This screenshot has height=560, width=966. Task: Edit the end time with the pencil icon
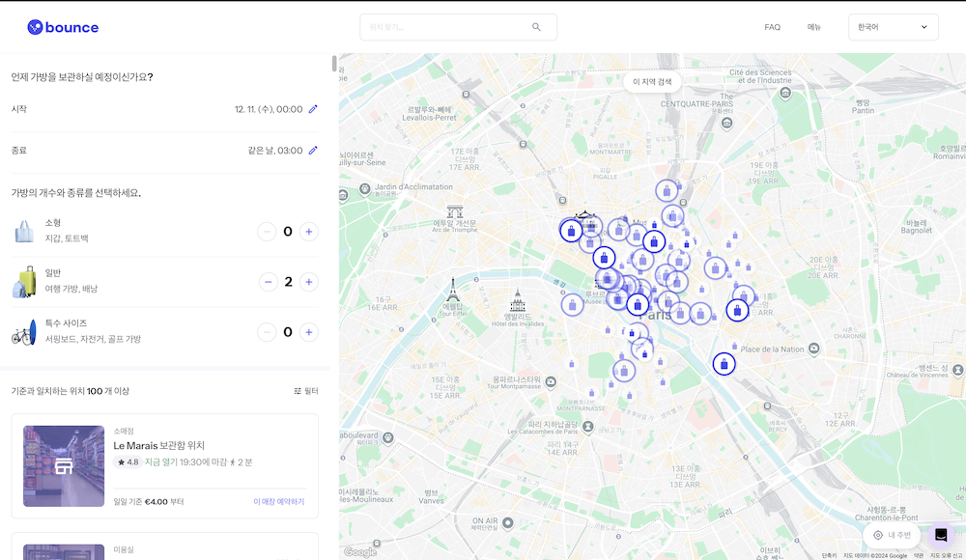[313, 151]
